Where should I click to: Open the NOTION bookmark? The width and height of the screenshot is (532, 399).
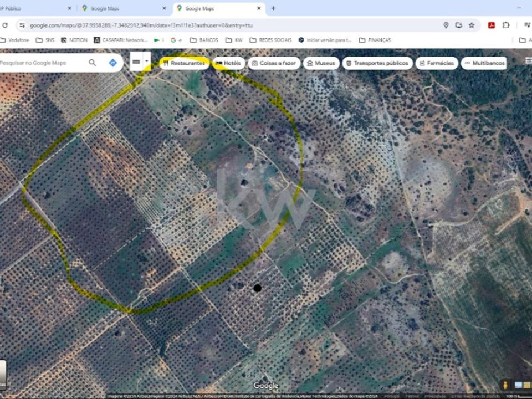[74, 40]
